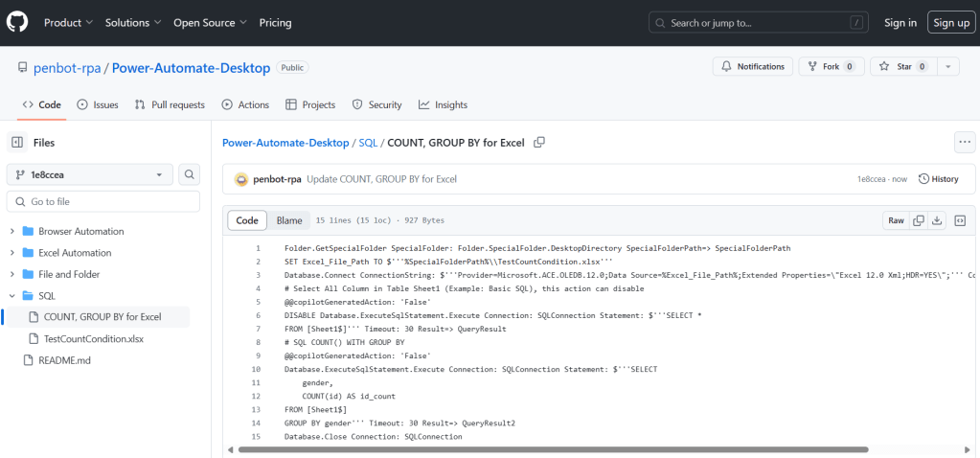Switch to Blame view

[x=289, y=220]
